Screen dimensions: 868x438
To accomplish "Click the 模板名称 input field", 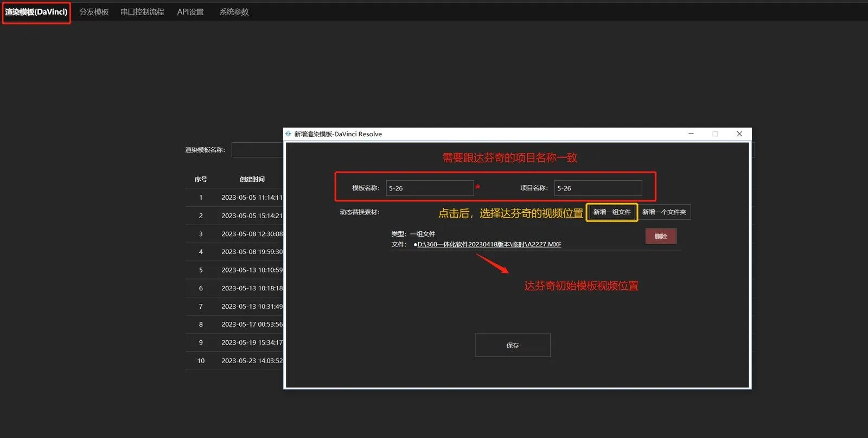I will pyautogui.click(x=430, y=188).
